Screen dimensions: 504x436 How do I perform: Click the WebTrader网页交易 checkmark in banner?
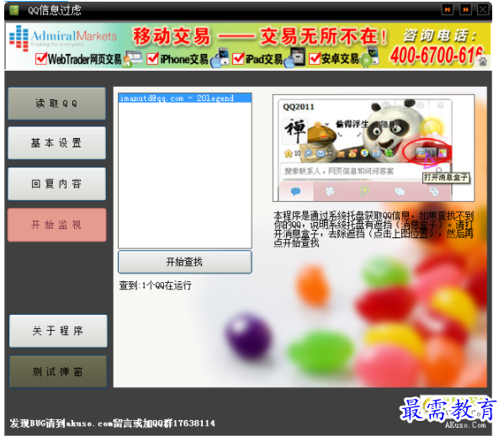coord(41,58)
